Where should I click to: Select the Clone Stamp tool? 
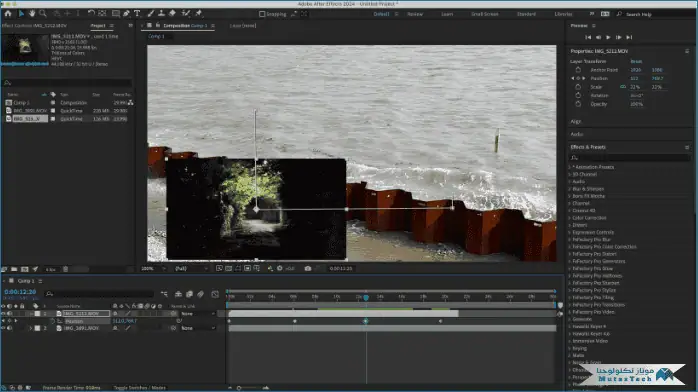[x=162, y=14]
